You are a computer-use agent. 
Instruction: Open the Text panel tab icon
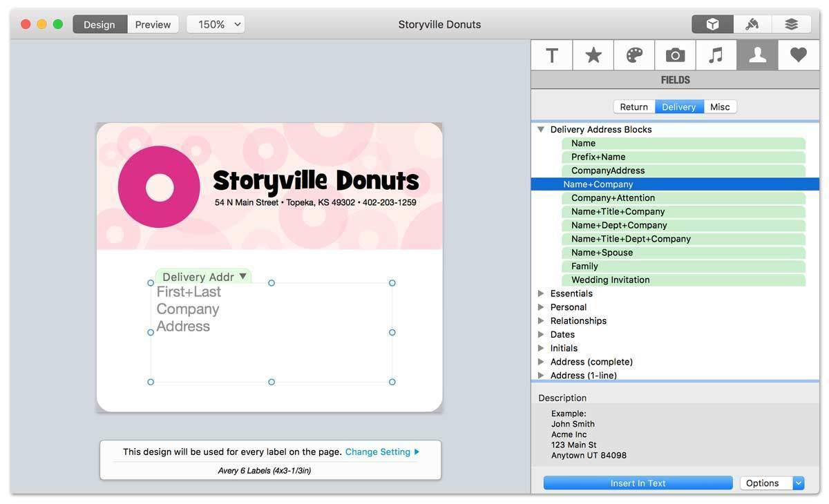(552, 55)
